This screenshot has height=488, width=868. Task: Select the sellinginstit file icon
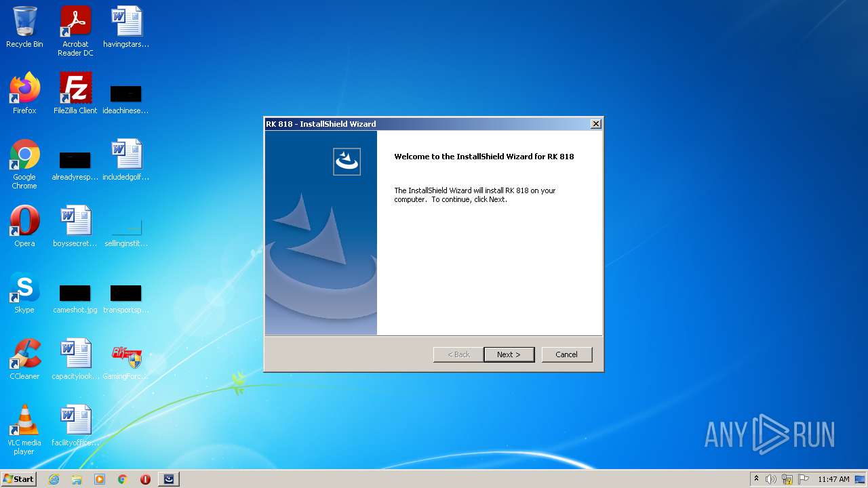click(x=126, y=232)
